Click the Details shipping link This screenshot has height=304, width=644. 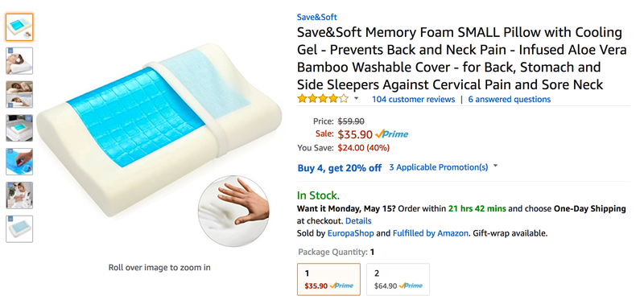tap(358, 221)
